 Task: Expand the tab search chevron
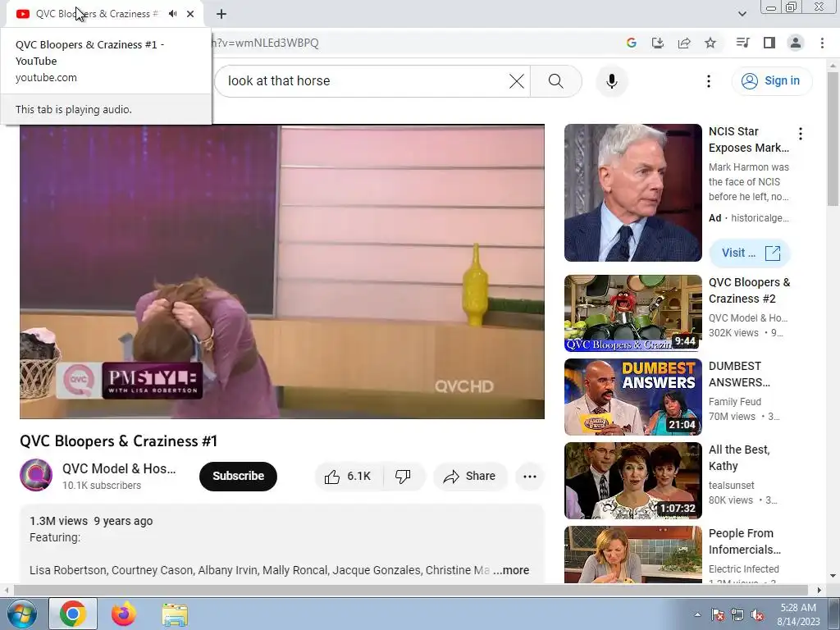[x=742, y=14]
